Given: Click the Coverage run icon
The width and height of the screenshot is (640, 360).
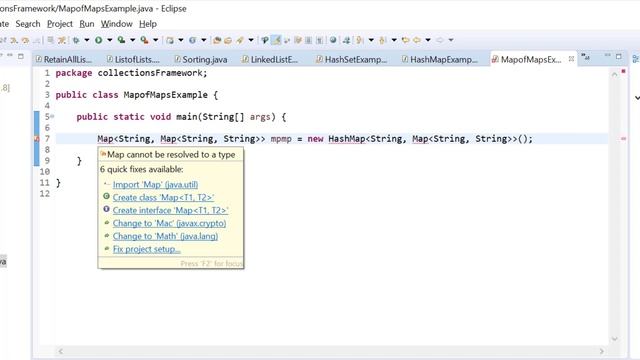Looking at the screenshot, I should 121,40.
